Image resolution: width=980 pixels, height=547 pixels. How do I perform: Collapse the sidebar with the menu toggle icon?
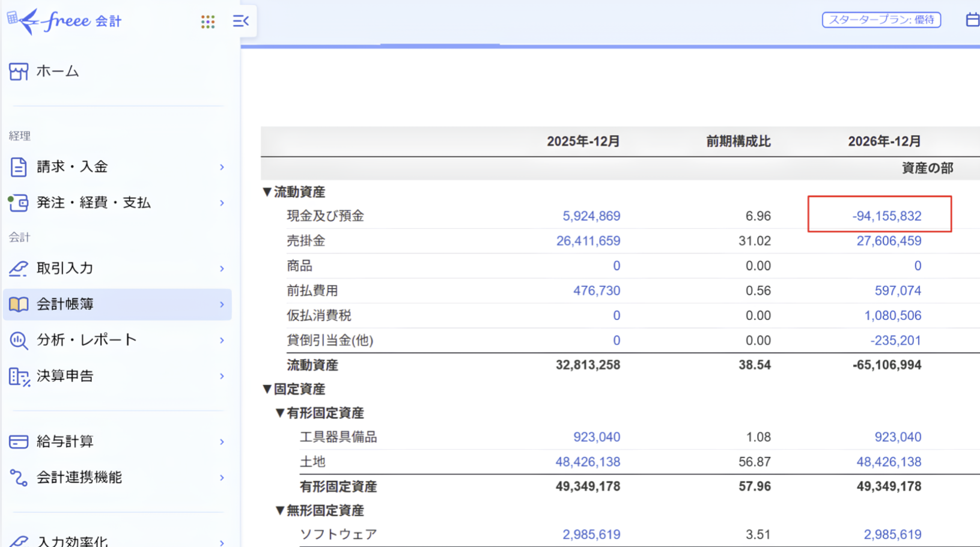tap(241, 22)
